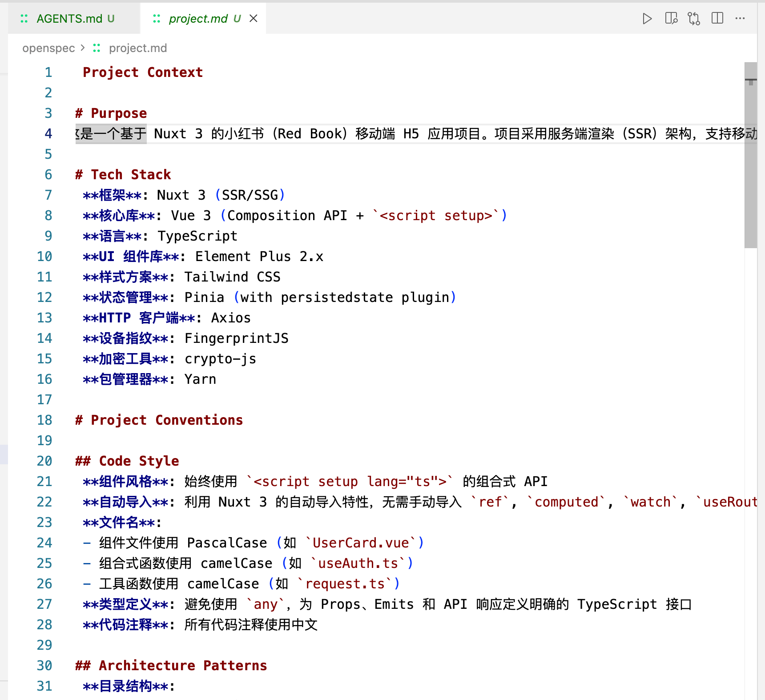
Task: Close the project.md tab
Action: tap(254, 19)
